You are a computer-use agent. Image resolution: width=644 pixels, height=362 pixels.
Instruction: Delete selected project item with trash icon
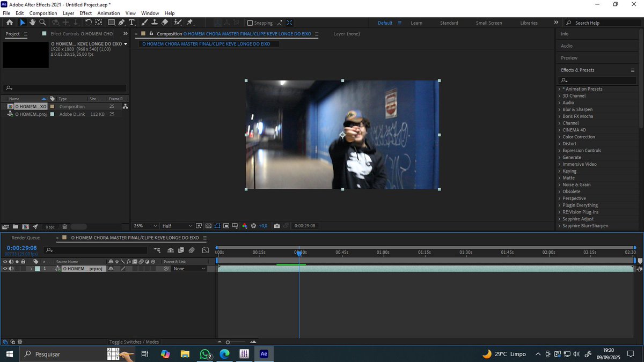pos(64,227)
